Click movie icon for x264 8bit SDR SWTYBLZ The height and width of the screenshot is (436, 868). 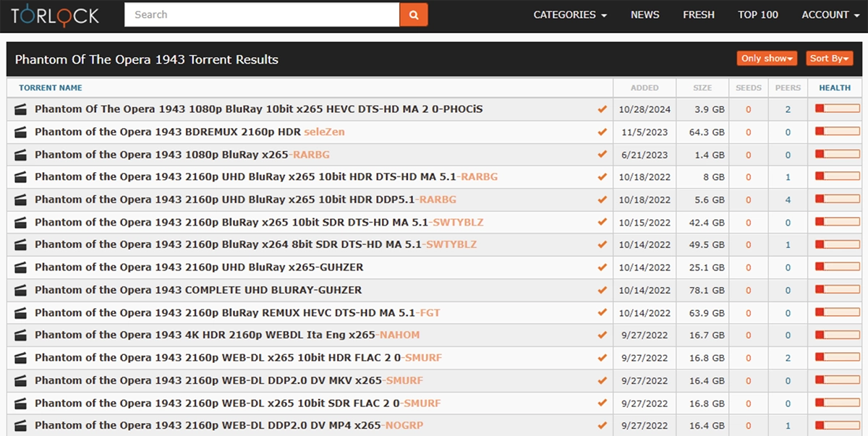coord(21,244)
